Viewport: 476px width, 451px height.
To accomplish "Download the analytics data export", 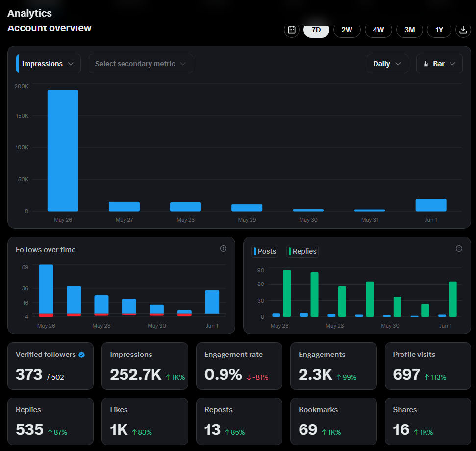I will tap(463, 30).
